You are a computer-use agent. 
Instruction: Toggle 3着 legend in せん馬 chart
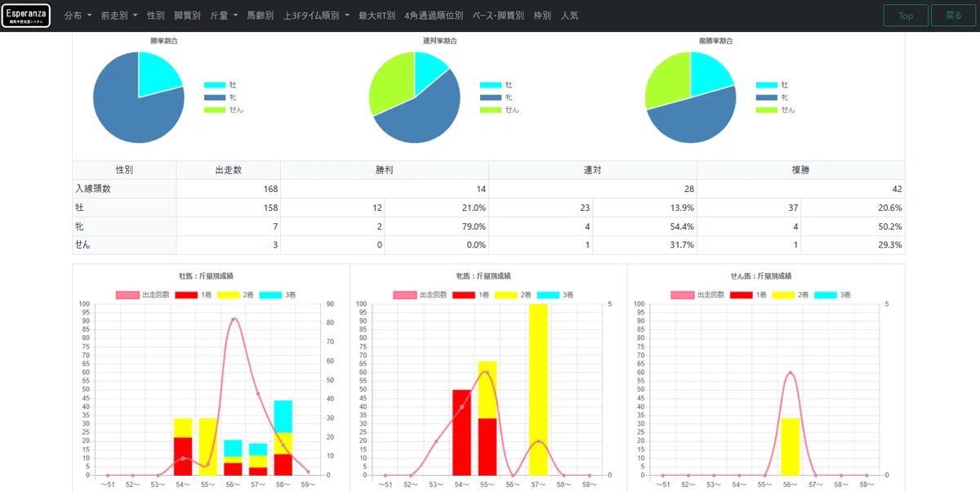pyautogui.click(x=835, y=295)
